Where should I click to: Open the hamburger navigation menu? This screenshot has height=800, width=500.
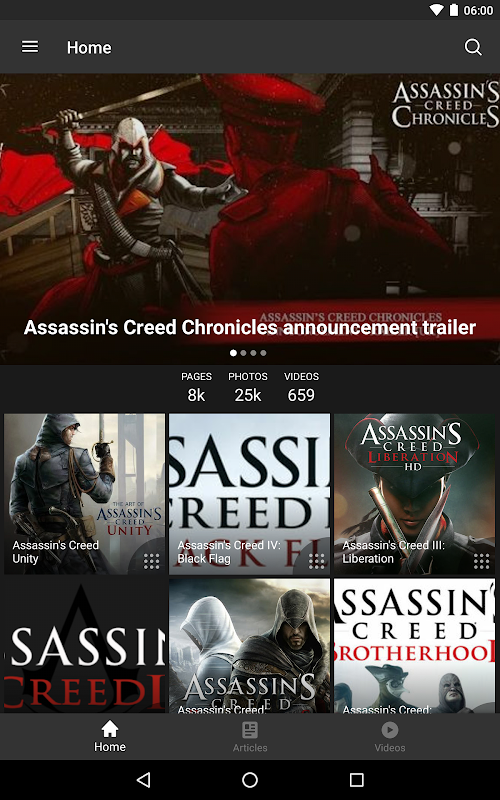click(x=30, y=47)
